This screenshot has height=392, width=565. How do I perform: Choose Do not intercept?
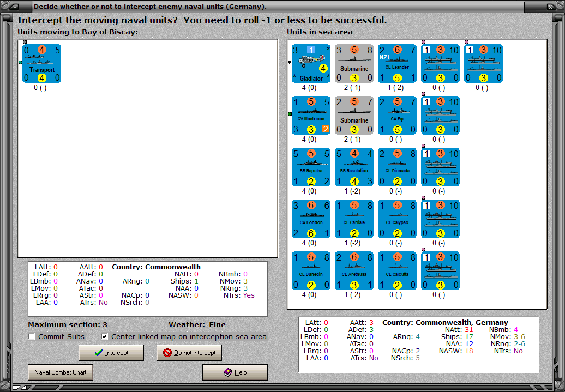pyautogui.click(x=189, y=353)
